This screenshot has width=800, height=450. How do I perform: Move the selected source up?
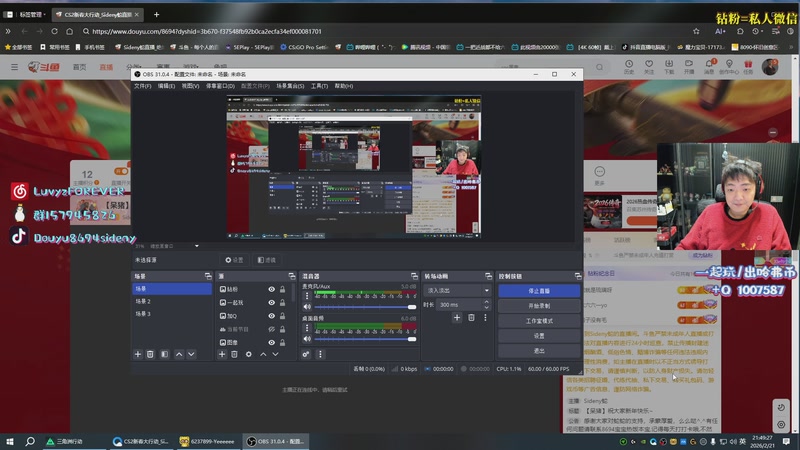262,354
